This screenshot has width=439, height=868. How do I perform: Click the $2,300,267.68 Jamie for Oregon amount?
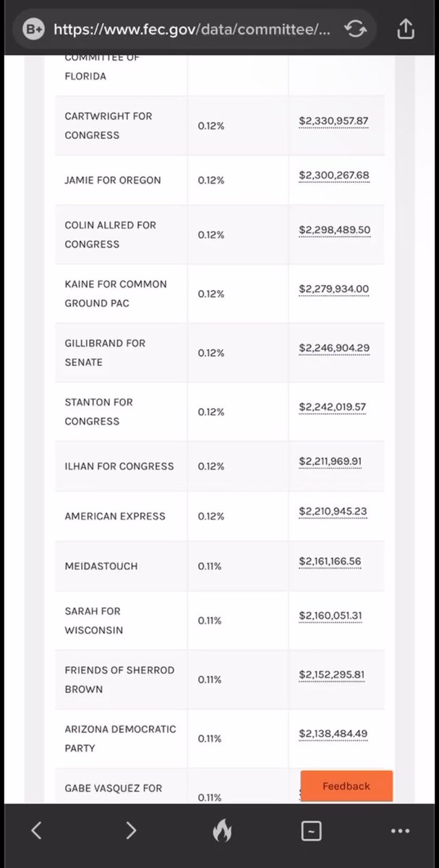333,175
